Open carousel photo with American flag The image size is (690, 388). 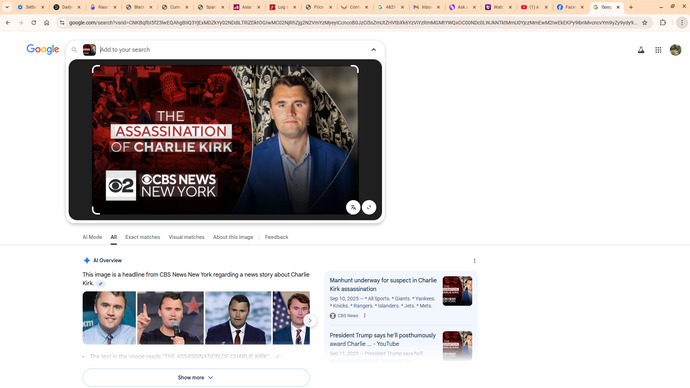(291, 318)
